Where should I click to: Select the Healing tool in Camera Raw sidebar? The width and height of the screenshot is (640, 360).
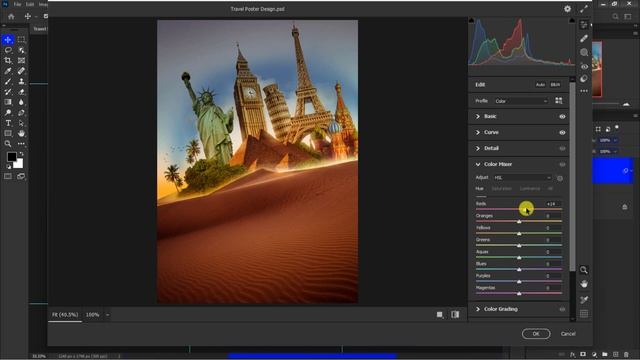click(x=584, y=38)
